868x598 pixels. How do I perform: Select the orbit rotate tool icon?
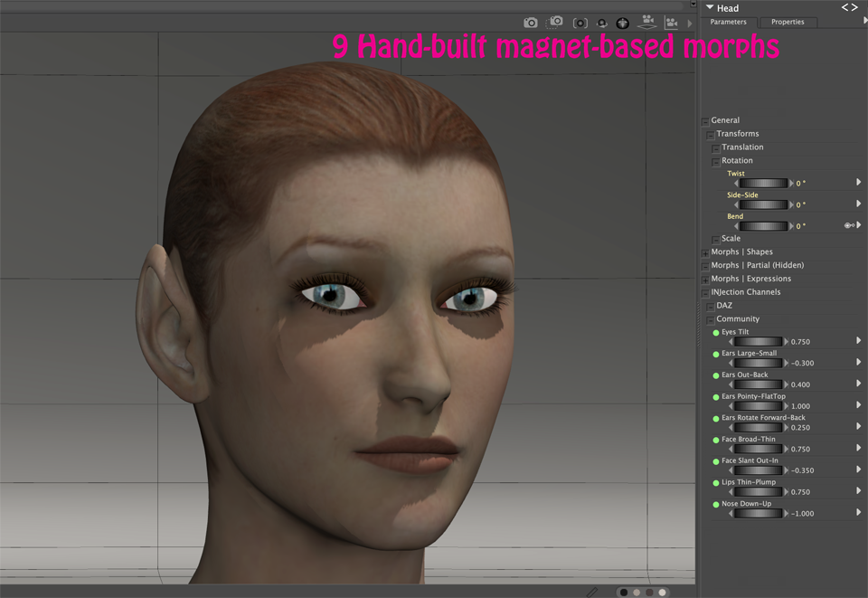tap(602, 22)
